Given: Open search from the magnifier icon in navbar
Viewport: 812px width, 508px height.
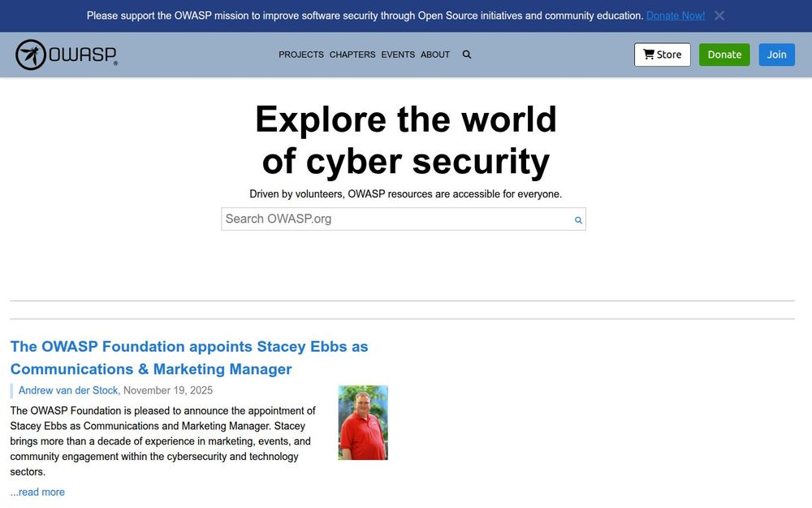Looking at the screenshot, I should click(x=467, y=54).
